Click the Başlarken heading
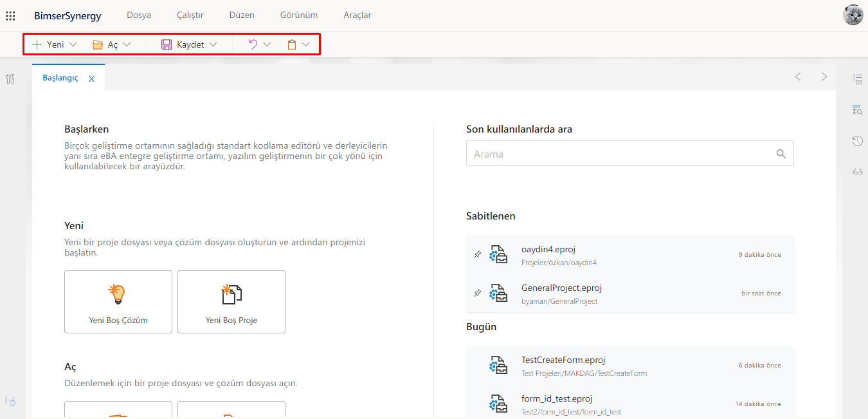Screen dimensions: 868x419 [86, 129]
